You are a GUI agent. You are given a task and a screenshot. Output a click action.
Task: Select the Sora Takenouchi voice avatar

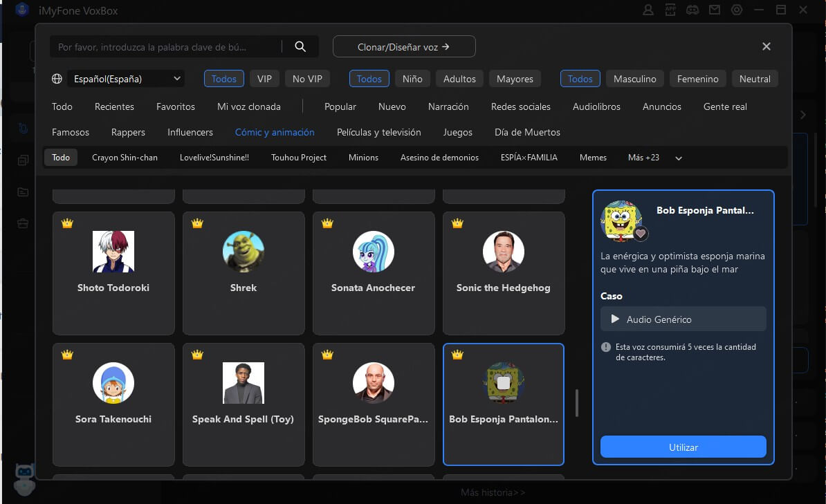pos(113,383)
